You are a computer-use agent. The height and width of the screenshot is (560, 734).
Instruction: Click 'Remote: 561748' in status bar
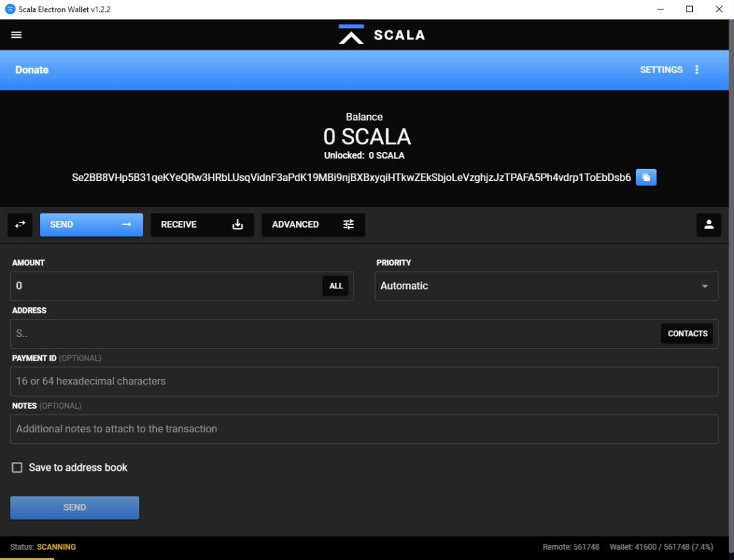(570, 547)
